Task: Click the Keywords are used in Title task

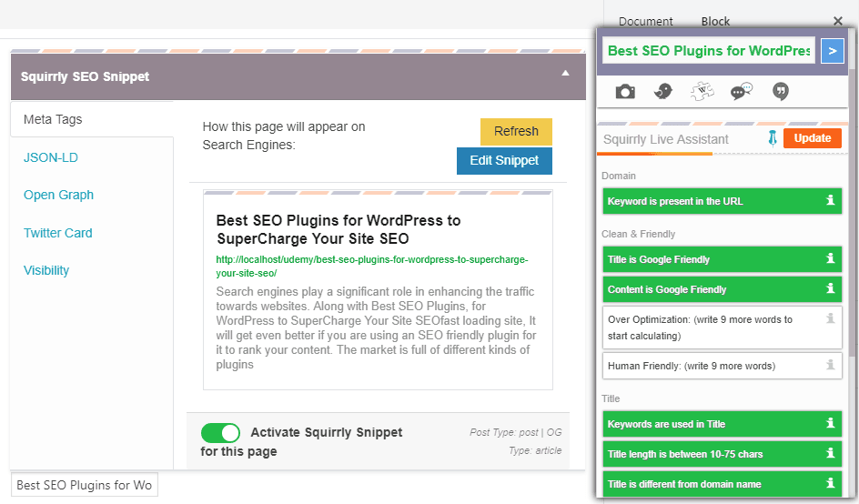Action: click(722, 424)
